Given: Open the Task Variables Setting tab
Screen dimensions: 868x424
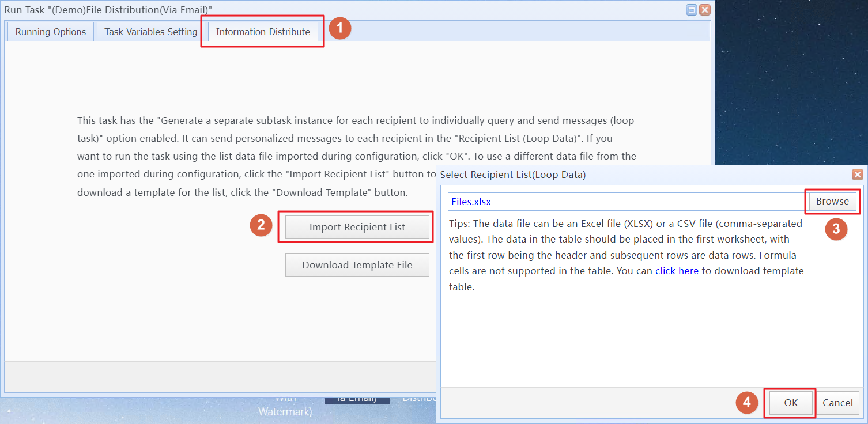Looking at the screenshot, I should (x=150, y=32).
